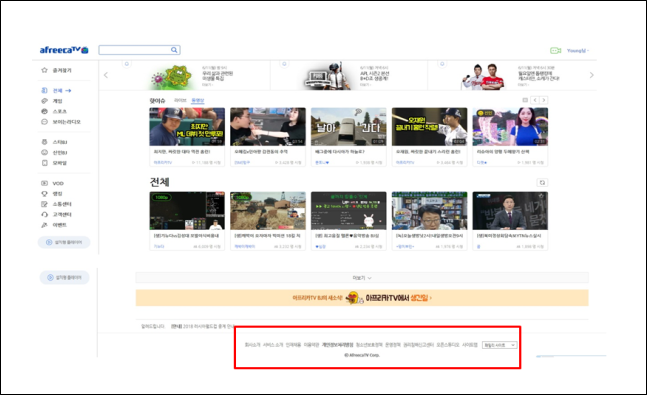The image size is (647, 395).
Task: Expand the 패밀리 사이트 dropdown in footer
Action: pyautogui.click(x=500, y=345)
